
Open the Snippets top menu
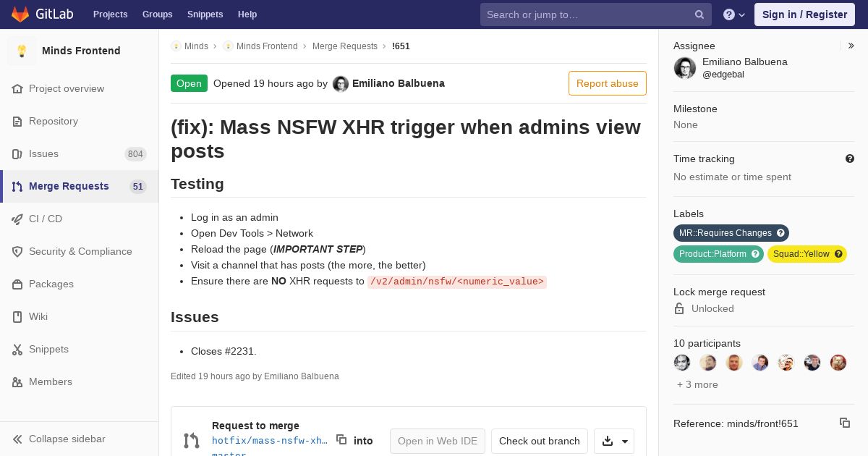coord(205,14)
